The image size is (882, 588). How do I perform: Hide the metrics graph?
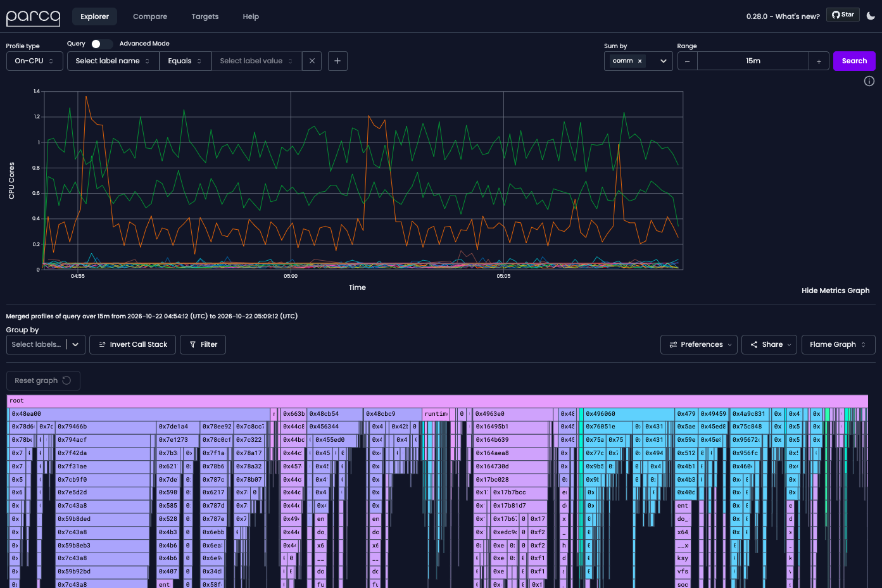tap(835, 291)
